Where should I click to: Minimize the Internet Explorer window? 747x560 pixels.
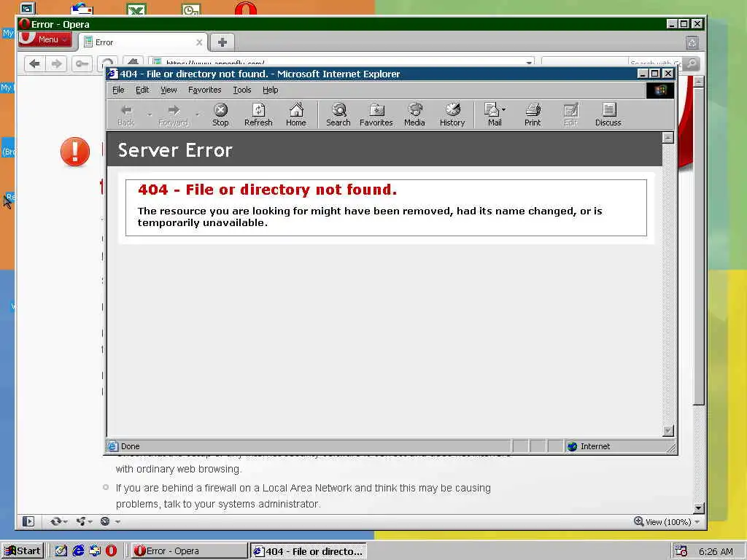642,74
